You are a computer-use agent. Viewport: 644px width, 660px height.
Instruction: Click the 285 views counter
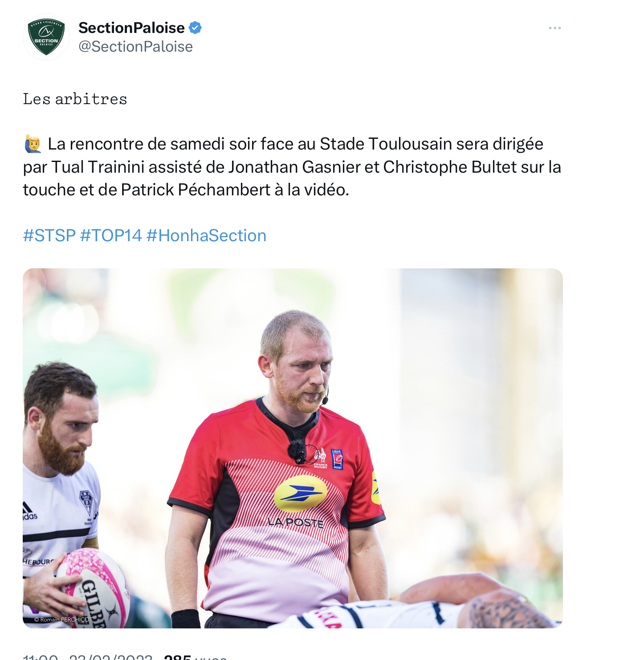(x=196, y=657)
